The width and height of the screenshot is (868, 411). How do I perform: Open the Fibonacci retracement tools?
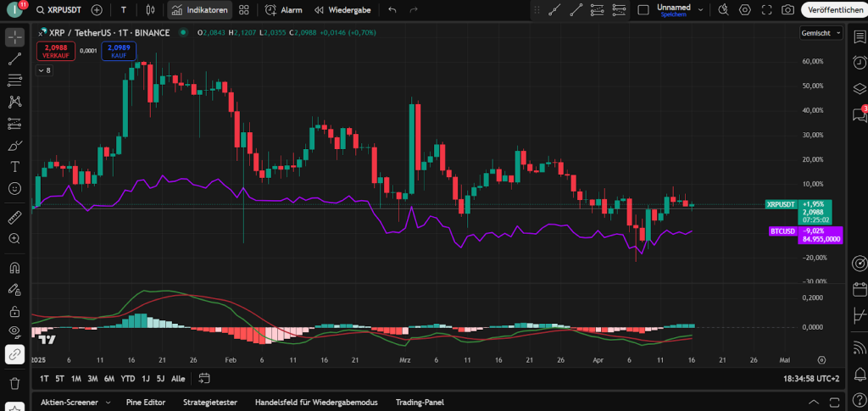[x=15, y=81]
